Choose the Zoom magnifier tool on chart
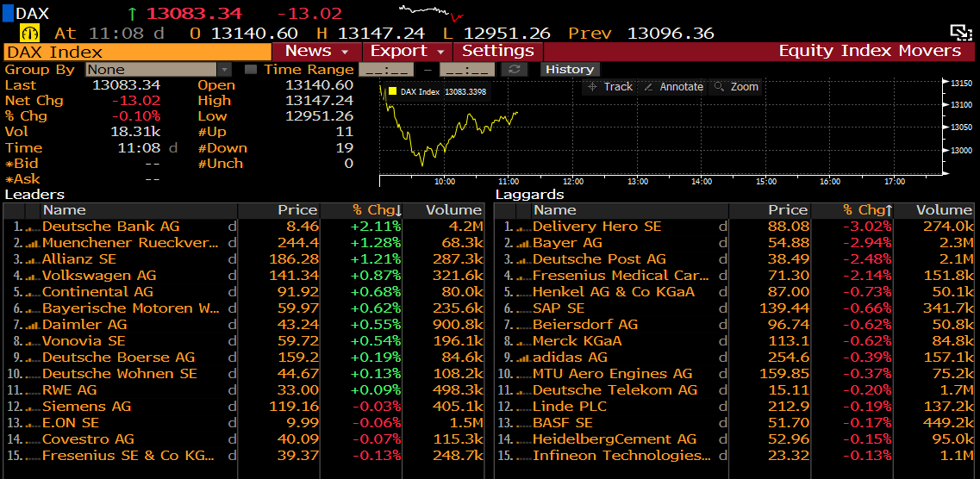Viewport: 980px width, 479px height. (x=738, y=87)
